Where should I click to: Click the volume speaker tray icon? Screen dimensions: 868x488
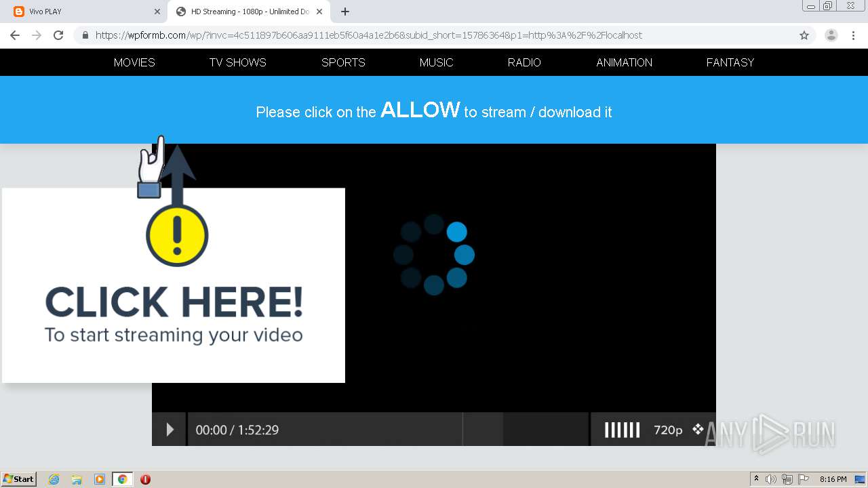(x=771, y=479)
